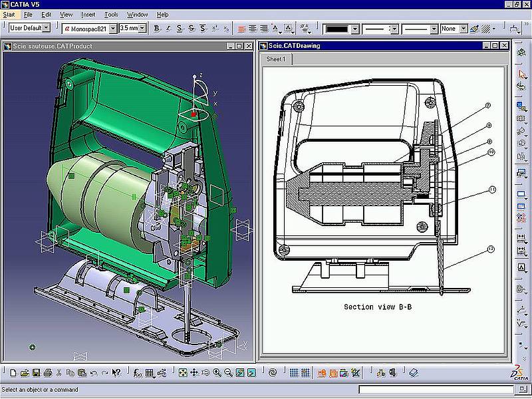This screenshot has height=399, width=532.
Task: Align text right
Action: click(x=263, y=29)
